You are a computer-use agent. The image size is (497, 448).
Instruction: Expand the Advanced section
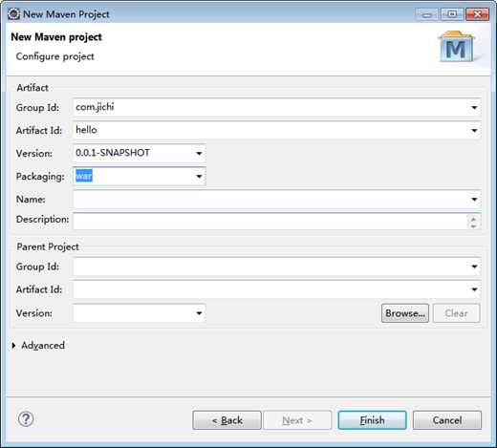click(13, 346)
